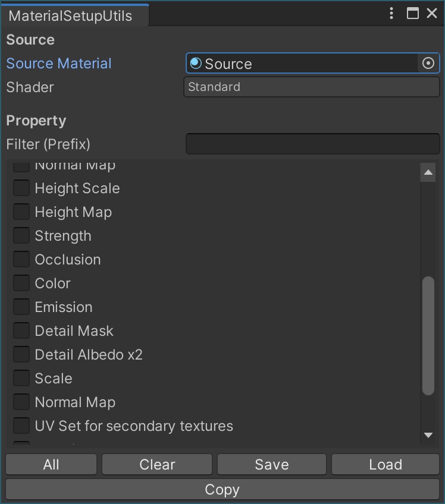Open the window's three-dot options menu
The height and width of the screenshot is (504, 445).
click(391, 13)
